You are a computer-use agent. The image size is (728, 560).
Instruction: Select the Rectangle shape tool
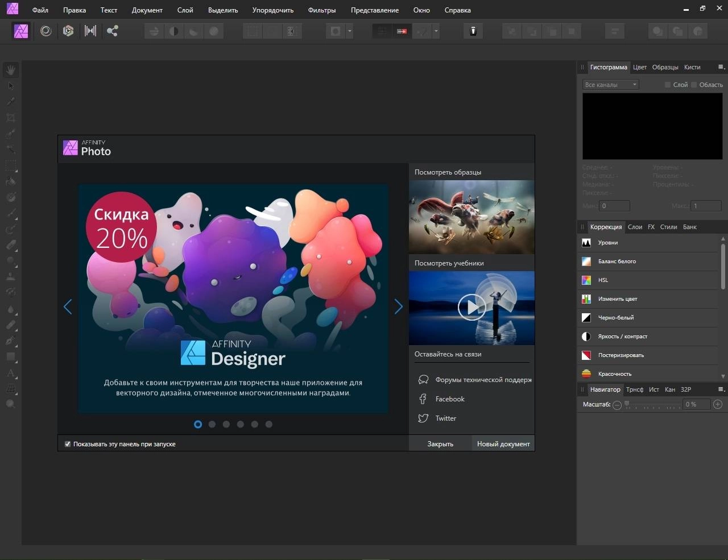coord(11,356)
